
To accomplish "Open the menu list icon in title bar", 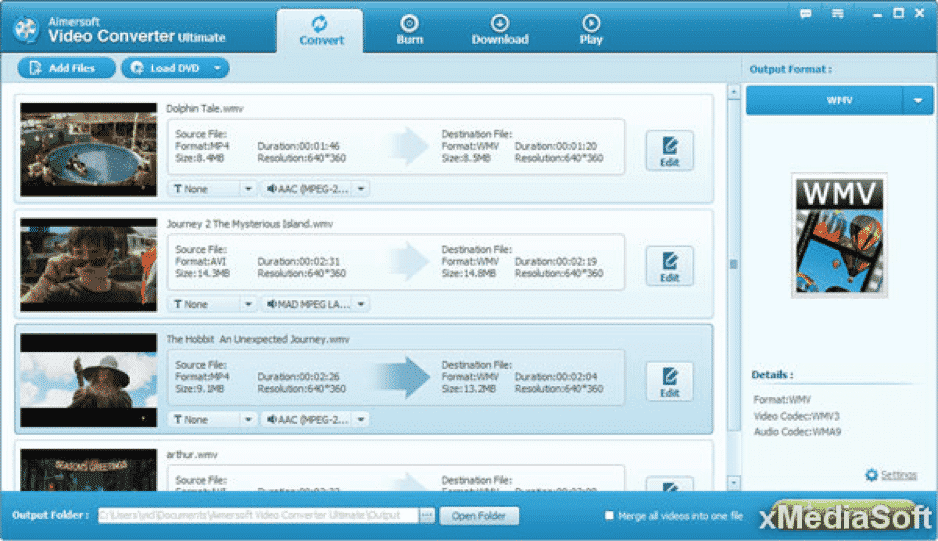I will click(x=838, y=14).
